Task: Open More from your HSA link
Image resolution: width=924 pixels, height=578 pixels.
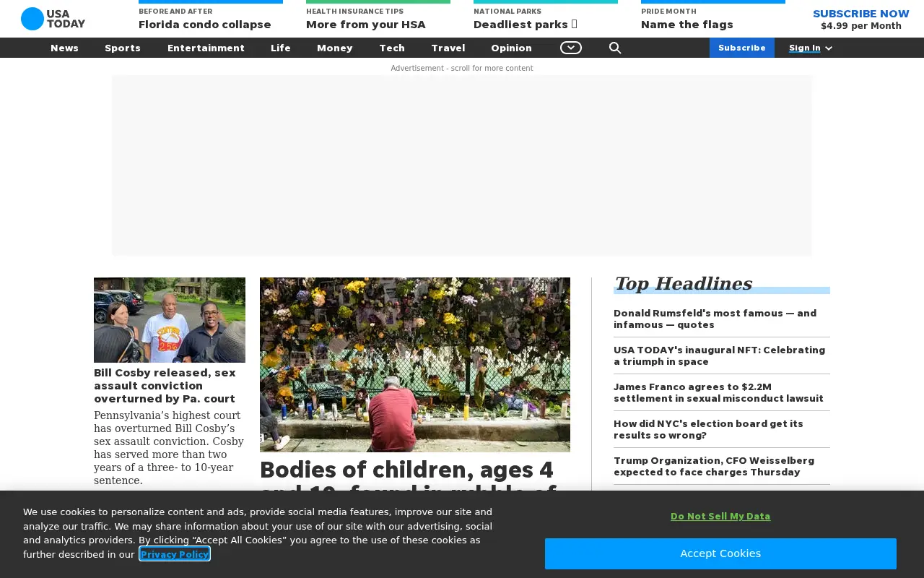Action: point(366,24)
